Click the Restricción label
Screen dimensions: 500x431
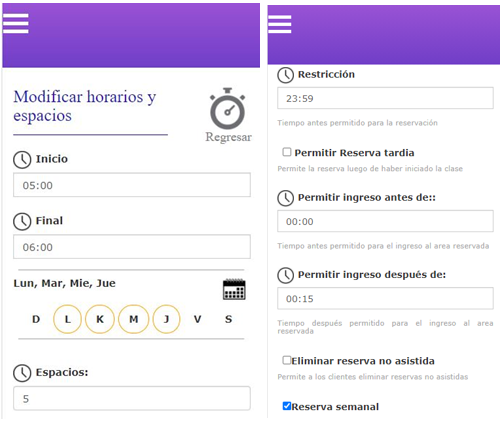coord(326,74)
